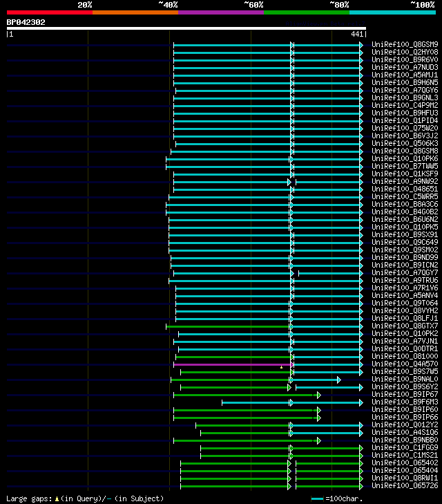The image size is (442, 504).
Task: Select UniRef100_B4G0B2 label
Action: click(x=405, y=212)
